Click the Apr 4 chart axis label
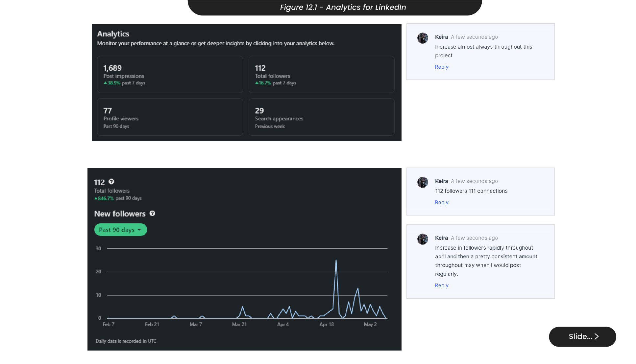The width and height of the screenshot is (636, 364). click(283, 325)
